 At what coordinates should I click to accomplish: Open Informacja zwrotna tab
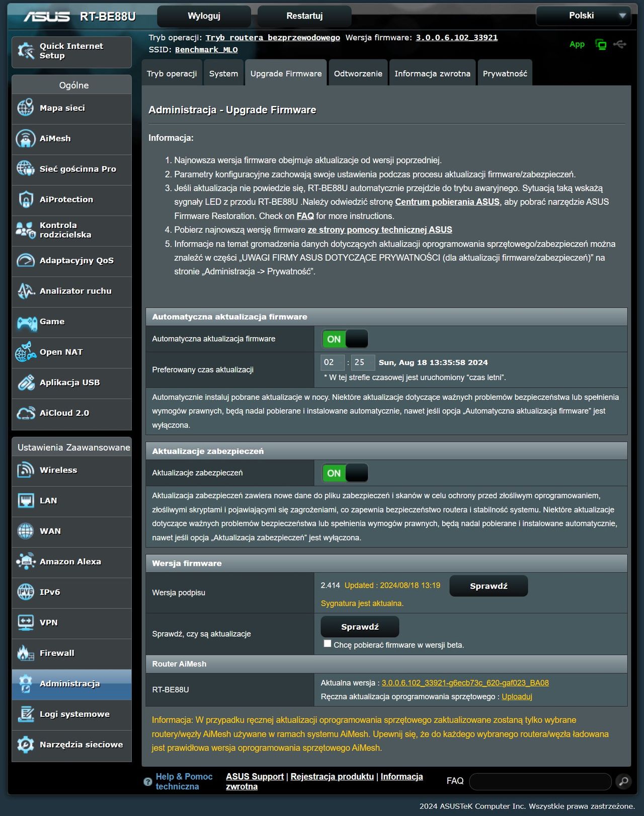[432, 73]
